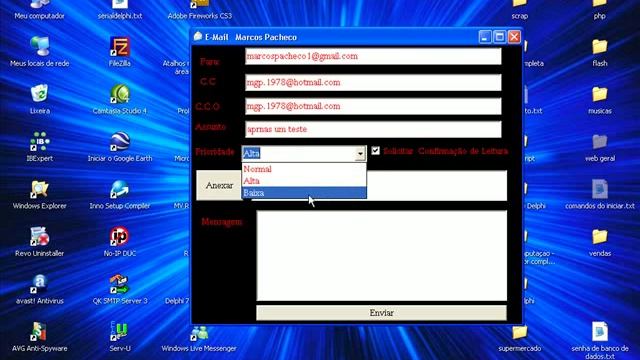Open avast! Antivirus shortcut
Viewport: 640px width, 360px height.
39,289
